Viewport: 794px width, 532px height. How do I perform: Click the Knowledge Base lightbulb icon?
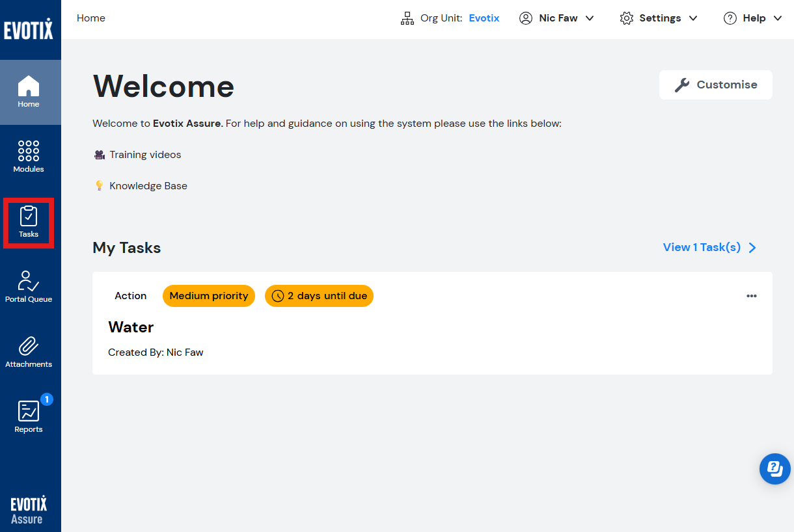coord(100,186)
